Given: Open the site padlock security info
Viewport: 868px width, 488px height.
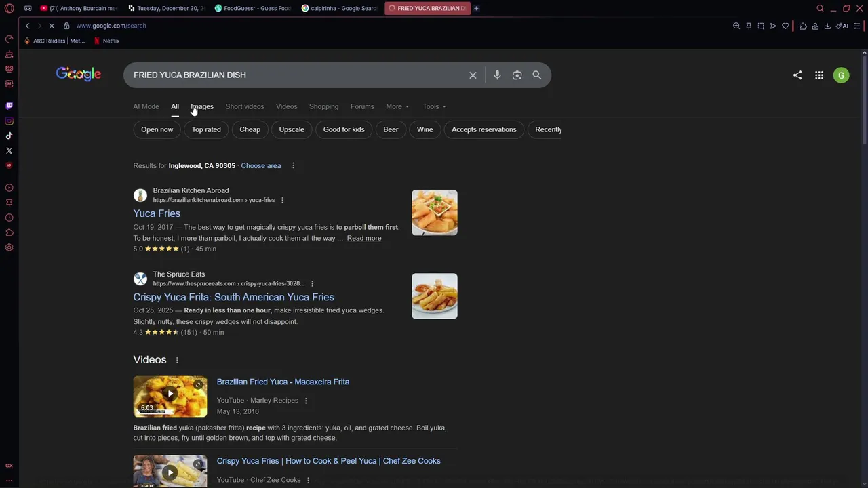Looking at the screenshot, I should pos(66,26).
